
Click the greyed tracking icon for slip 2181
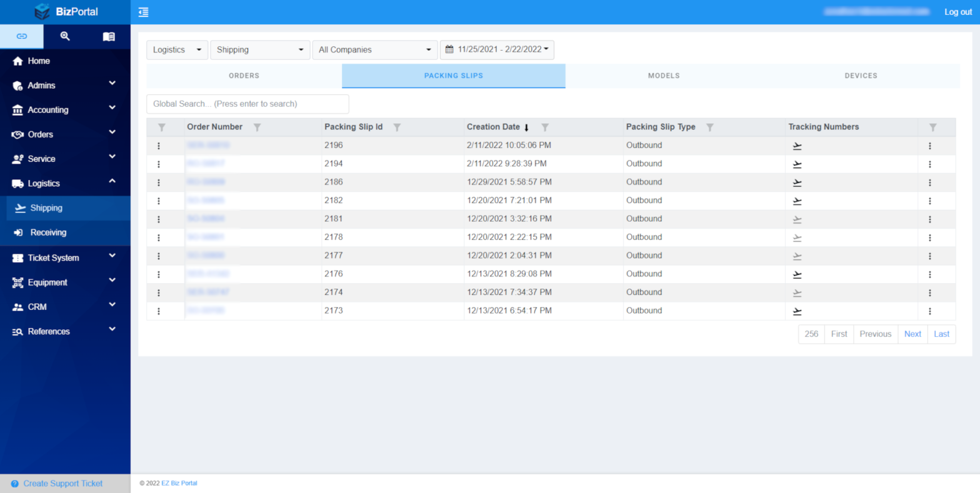[x=797, y=219]
